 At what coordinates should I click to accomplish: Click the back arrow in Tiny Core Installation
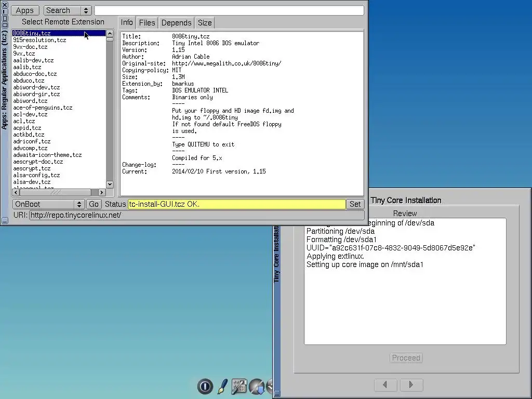(x=385, y=385)
